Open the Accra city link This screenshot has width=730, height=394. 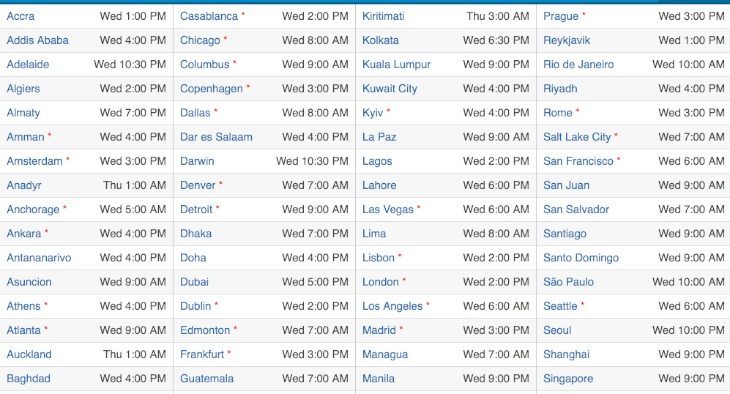pyautogui.click(x=20, y=16)
